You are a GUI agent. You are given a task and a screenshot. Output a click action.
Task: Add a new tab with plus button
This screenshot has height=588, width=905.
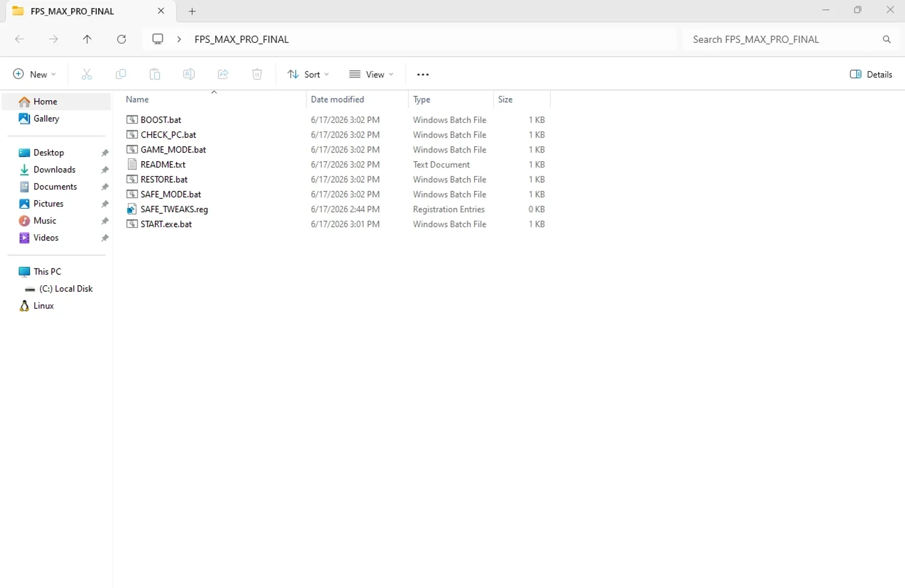point(192,11)
